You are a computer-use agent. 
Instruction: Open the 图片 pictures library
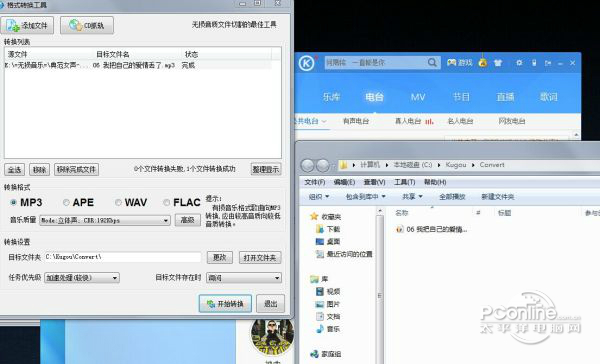328,304
